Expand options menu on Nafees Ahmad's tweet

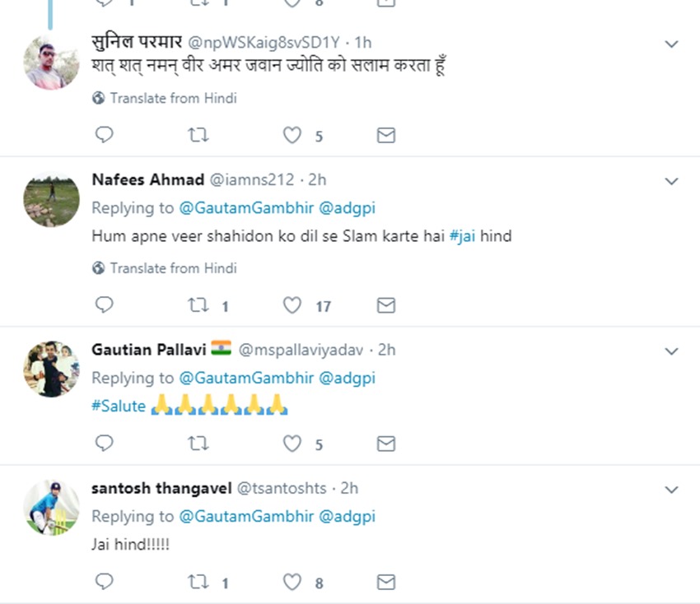pos(671,181)
